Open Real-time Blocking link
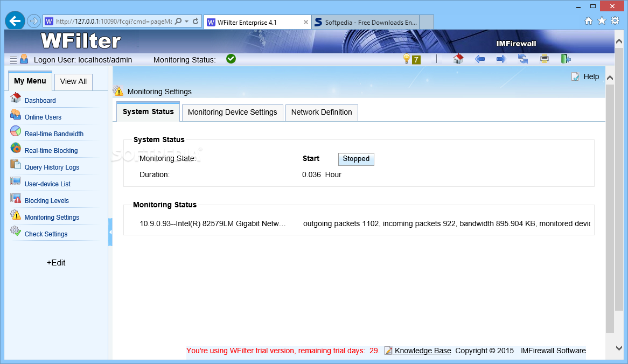 [x=51, y=151]
